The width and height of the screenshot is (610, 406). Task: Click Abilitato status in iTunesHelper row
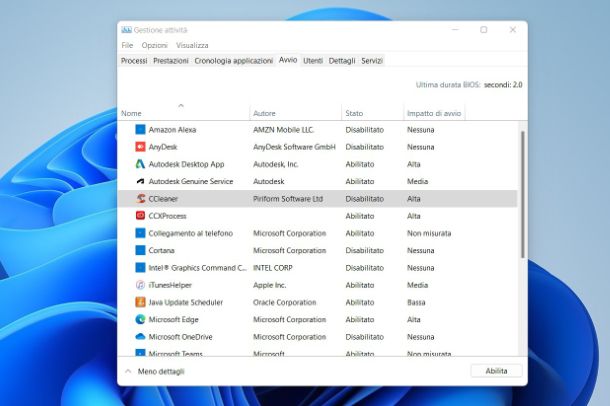pyautogui.click(x=360, y=285)
